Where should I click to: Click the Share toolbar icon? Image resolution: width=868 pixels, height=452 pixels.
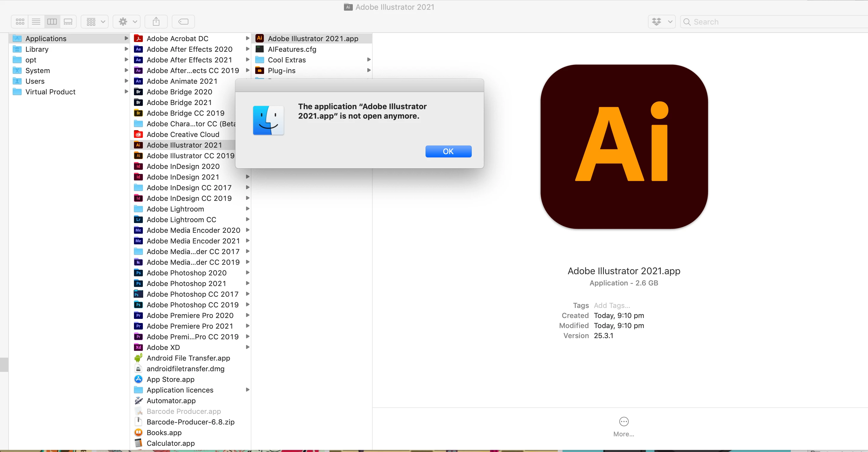click(x=156, y=22)
